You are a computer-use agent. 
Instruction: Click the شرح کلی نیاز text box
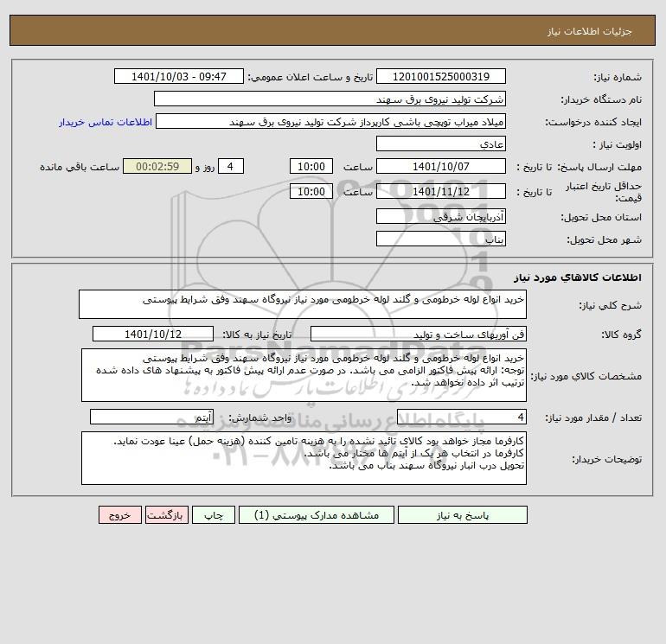pyautogui.click(x=303, y=304)
